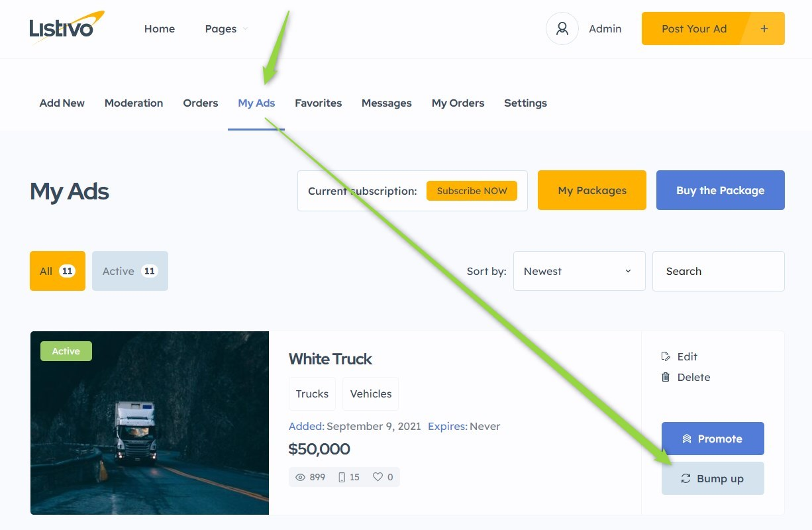Click the trash Delete icon for White Truck

[x=666, y=377]
